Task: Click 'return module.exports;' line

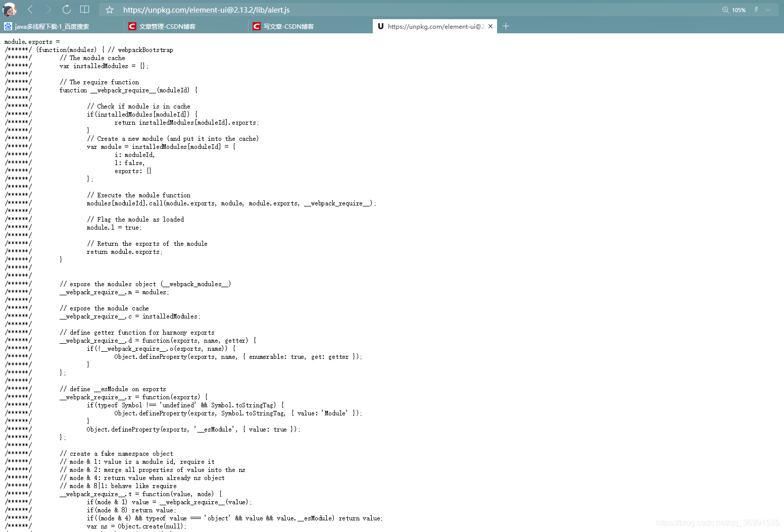Action: coord(125,252)
